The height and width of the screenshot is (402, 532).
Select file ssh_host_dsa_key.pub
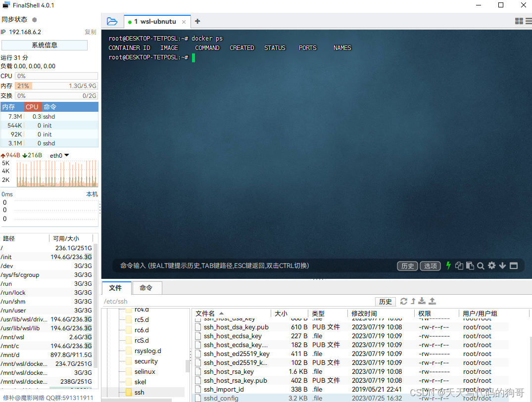click(349, 327)
